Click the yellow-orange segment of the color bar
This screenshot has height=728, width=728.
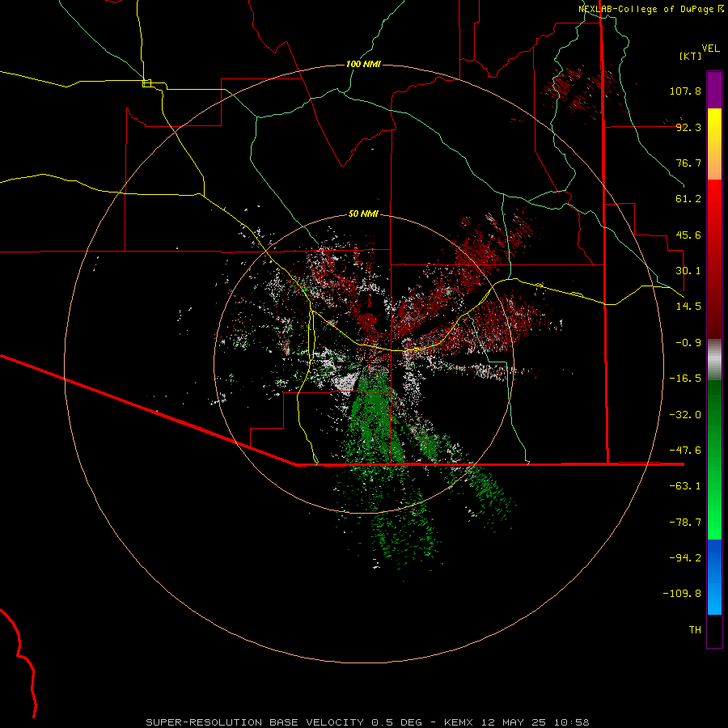click(x=714, y=144)
